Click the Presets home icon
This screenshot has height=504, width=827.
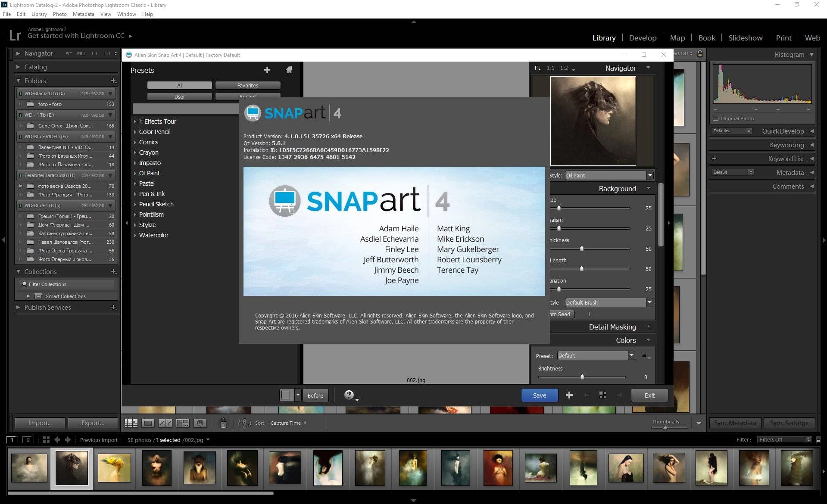point(289,70)
